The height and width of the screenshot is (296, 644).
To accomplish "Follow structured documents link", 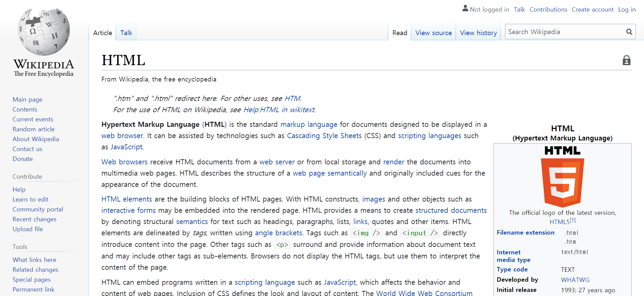I will click(x=451, y=210).
